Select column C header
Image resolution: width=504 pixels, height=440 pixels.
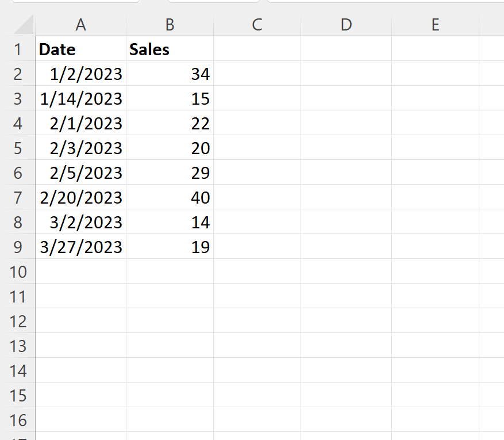point(257,25)
